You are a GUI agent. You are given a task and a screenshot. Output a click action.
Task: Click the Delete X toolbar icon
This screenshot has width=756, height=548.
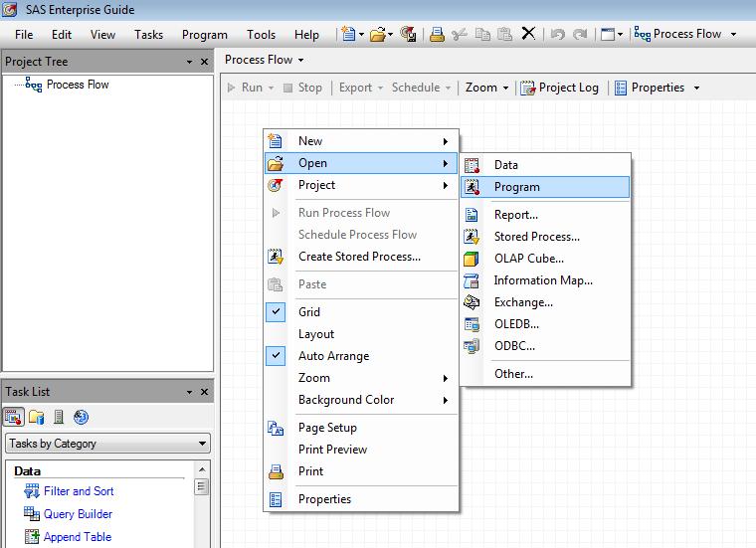click(528, 34)
